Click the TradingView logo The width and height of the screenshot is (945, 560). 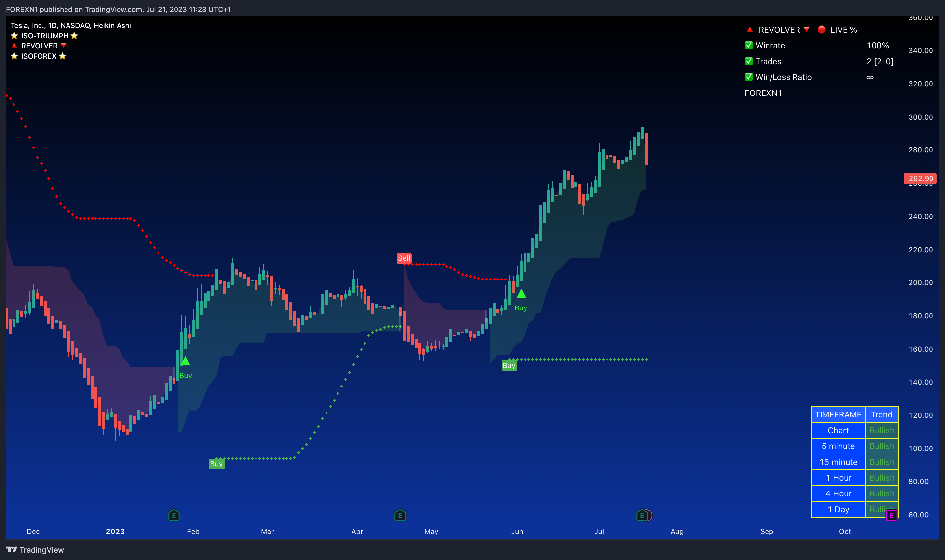tap(35, 550)
